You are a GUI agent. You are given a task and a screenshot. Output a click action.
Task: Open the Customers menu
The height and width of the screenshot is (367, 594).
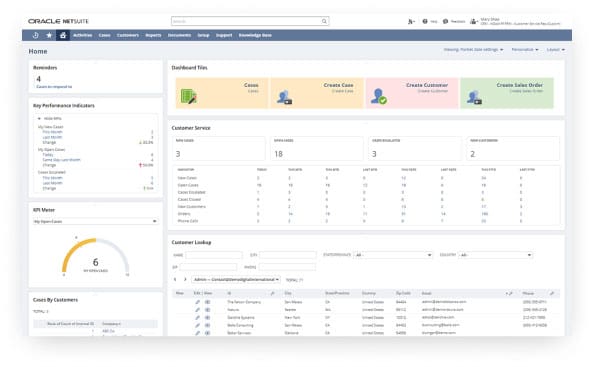(128, 35)
